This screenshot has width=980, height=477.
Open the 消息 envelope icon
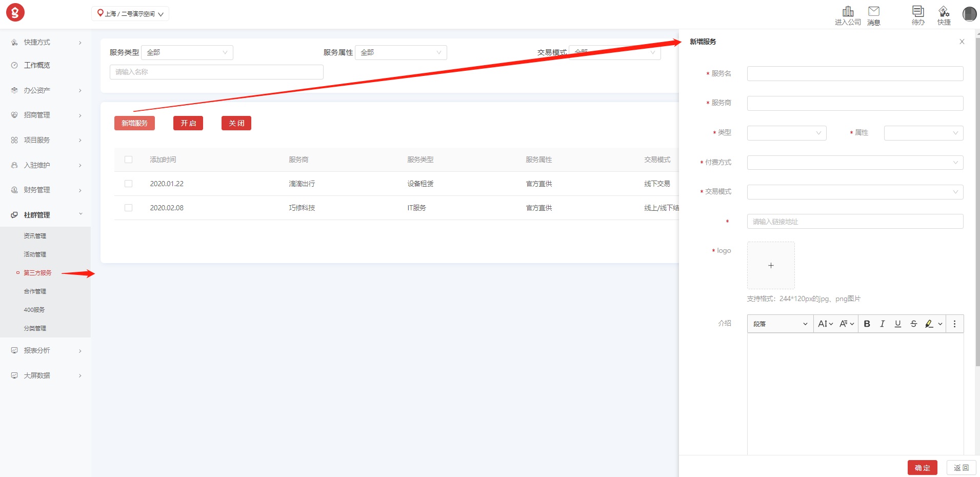click(x=873, y=12)
